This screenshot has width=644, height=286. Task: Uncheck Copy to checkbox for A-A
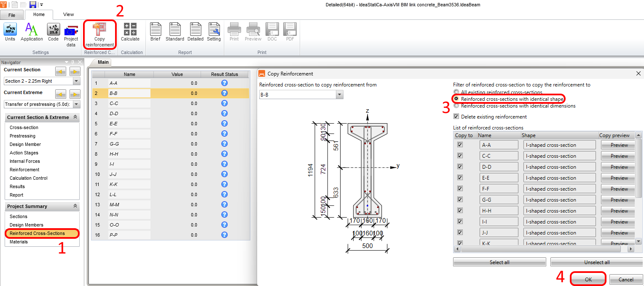tap(460, 145)
